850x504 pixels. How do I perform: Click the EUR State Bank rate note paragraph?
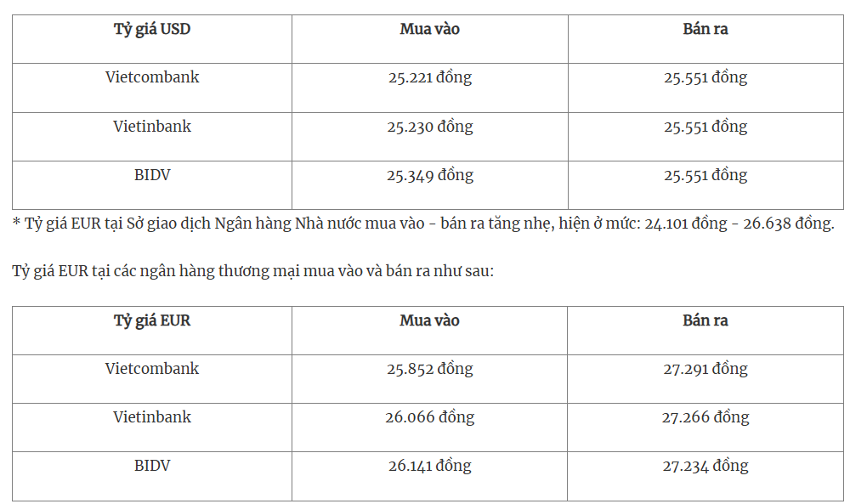pos(423,224)
